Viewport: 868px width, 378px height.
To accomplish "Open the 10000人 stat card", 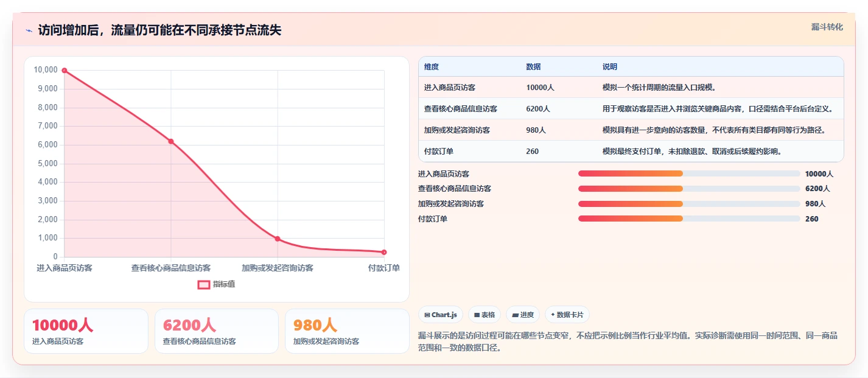I will (86, 331).
